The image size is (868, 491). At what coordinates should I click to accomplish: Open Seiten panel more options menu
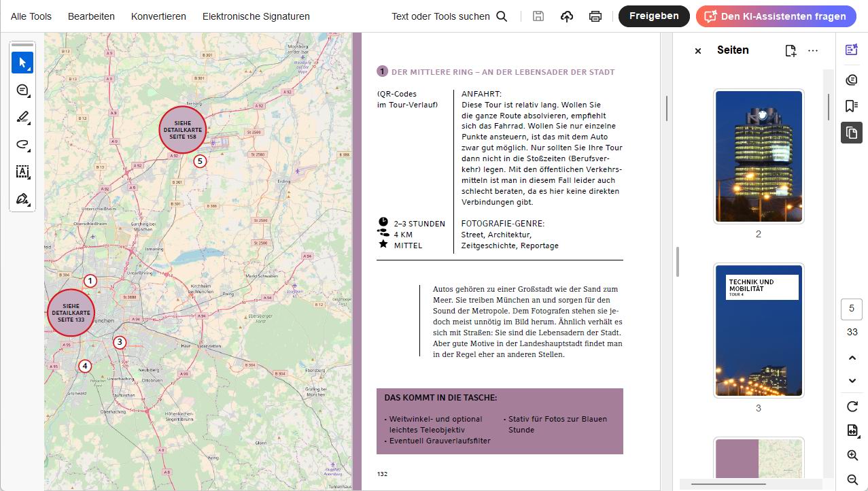[x=813, y=50]
